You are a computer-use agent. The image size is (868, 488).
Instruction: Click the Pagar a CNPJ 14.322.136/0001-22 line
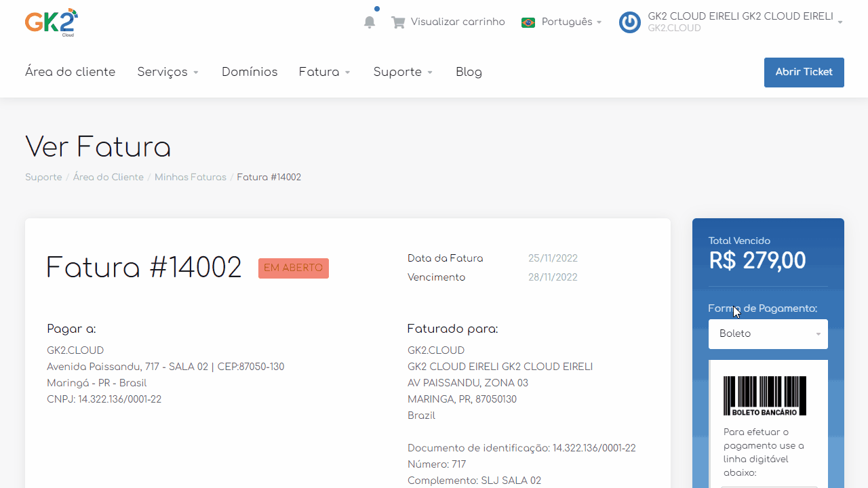[x=104, y=399]
